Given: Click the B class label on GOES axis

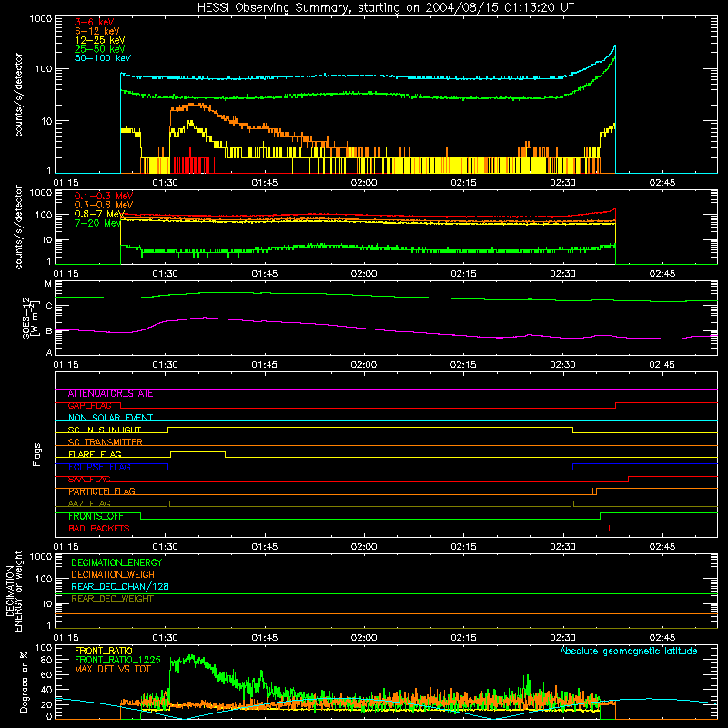Looking at the screenshot, I should (49, 331).
